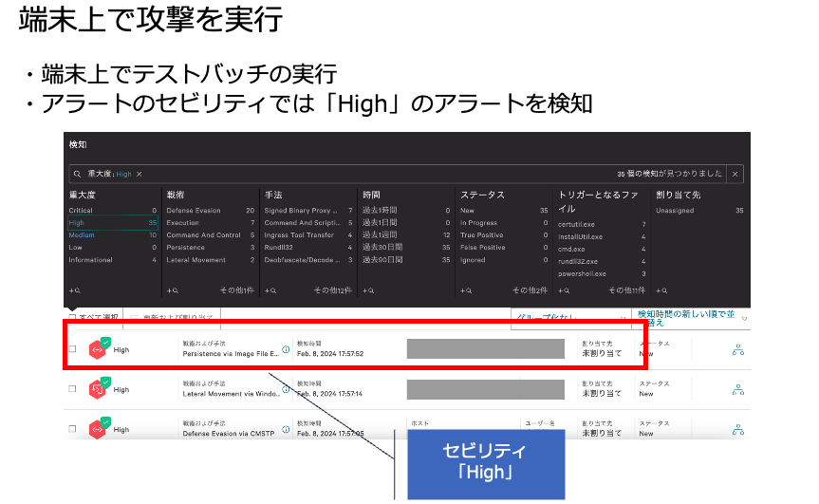The height and width of the screenshot is (504, 819).
Task: Expand その他2件 under ステータス filter
Action: click(x=530, y=290)
